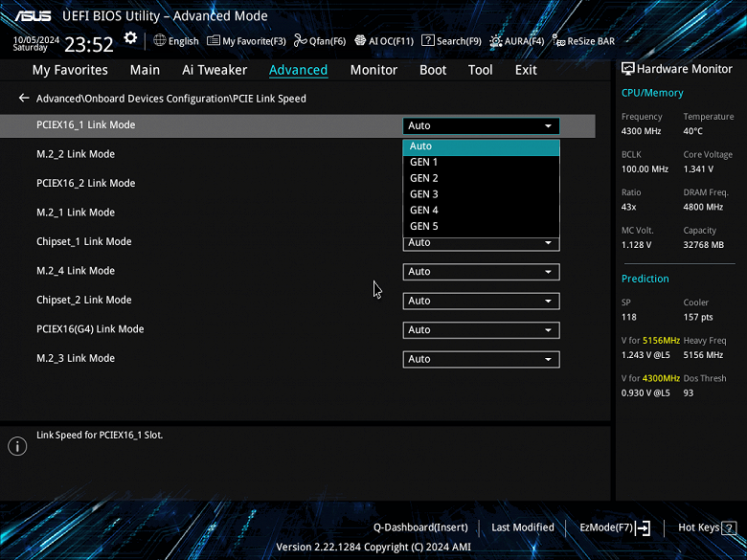Click the Hot Keys question mark icon
Viewport: 747px width, 560px height.
point(729,527)
